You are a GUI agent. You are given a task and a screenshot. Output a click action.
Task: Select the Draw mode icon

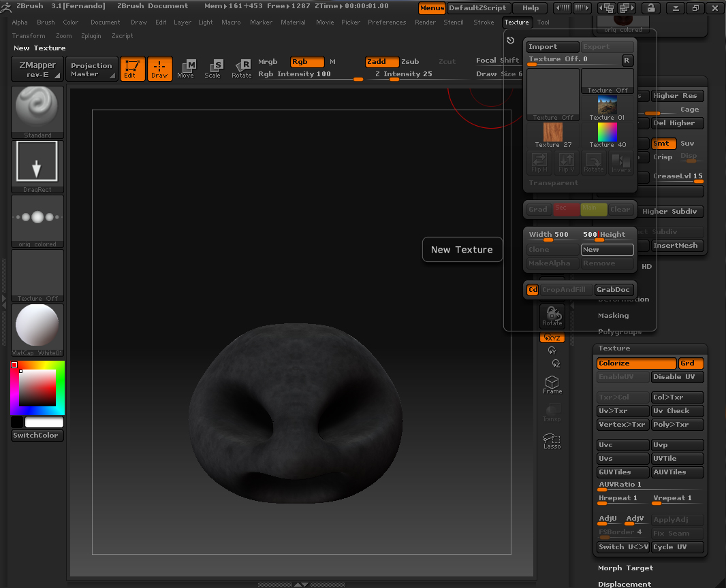[159, 69]
